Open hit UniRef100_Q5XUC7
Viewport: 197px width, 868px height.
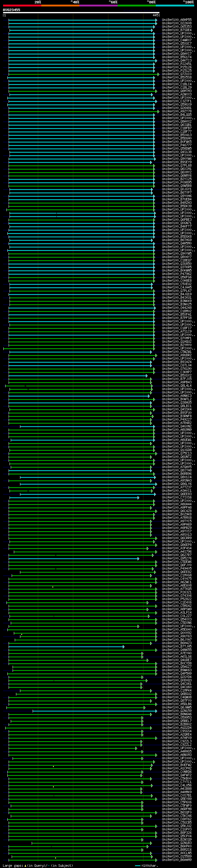[177, 43]
